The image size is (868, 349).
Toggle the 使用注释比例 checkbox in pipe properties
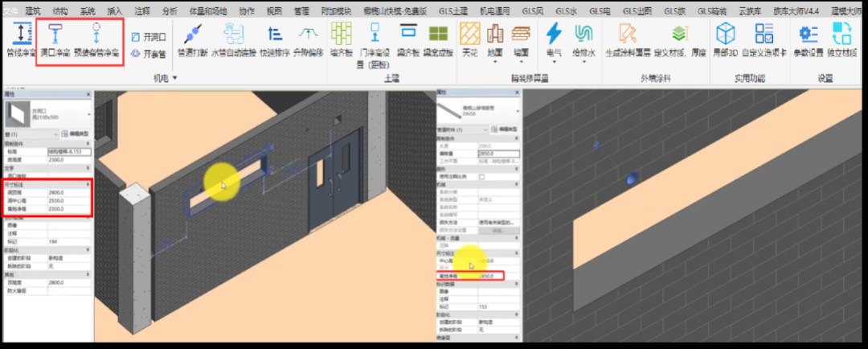coord(481,176)
